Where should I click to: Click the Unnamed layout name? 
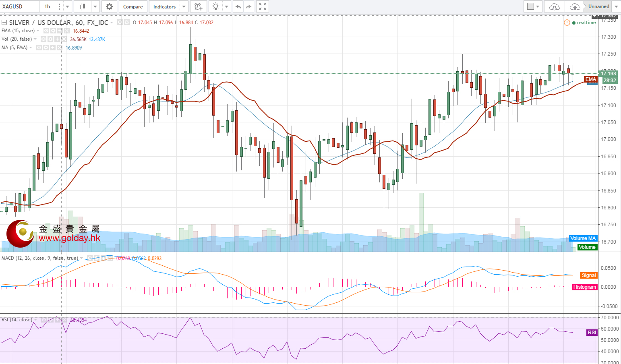coord(599,6)
